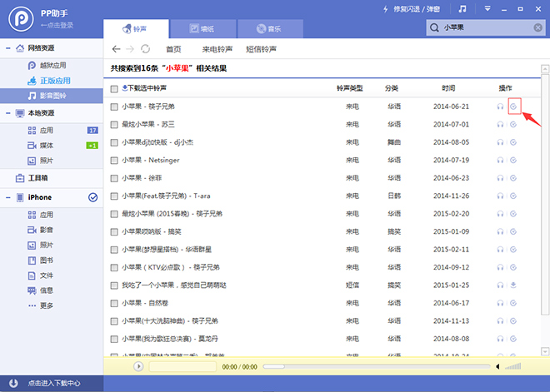This screenshot has width=550, height=392.
Task: Click download icon for 小苹果 - Netsinger row
Action: (x=514, y=160)
